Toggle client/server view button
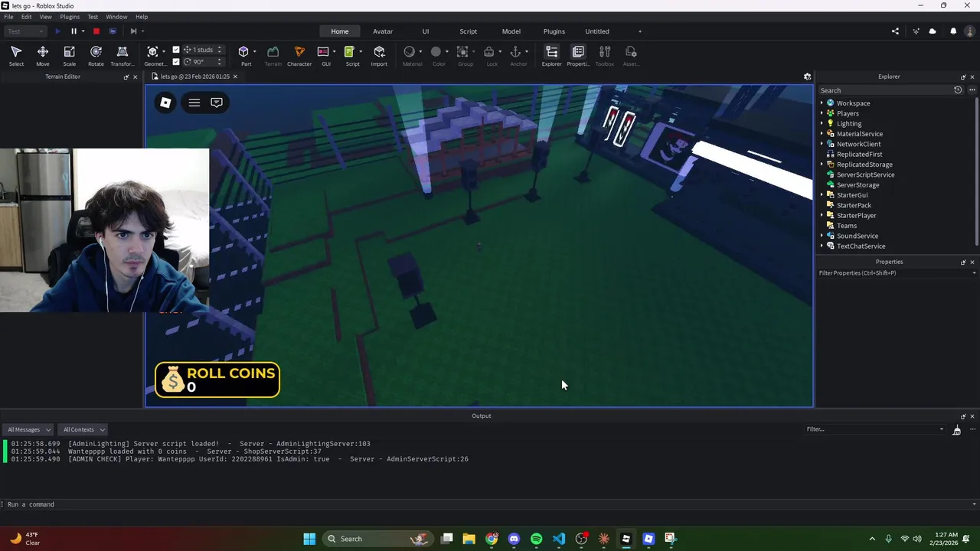The image size is (980, 551). tap(113, 31)
